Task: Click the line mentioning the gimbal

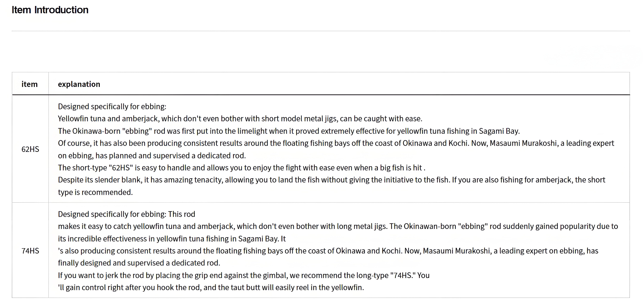Action: (x=244, y=275)
